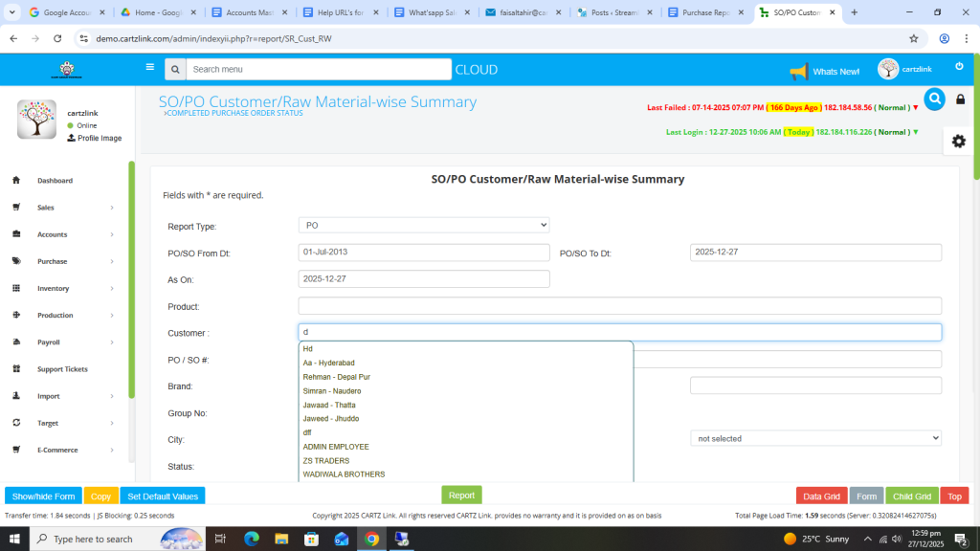The width and height of the screenshot is (980, 551).
Task: Click the hamburger menu toggle icon
Action: click(149, 68)
